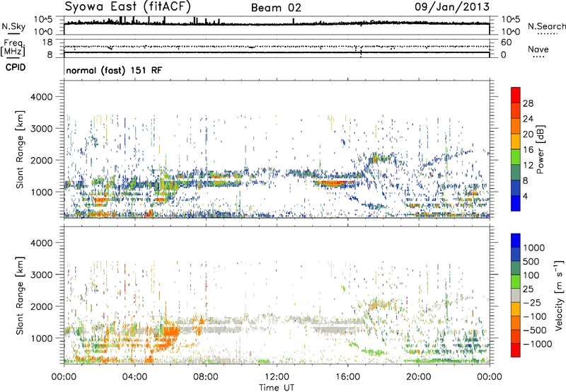Click the strong red power echo near 15:00

pyautogui.click(x=334, y=183)
